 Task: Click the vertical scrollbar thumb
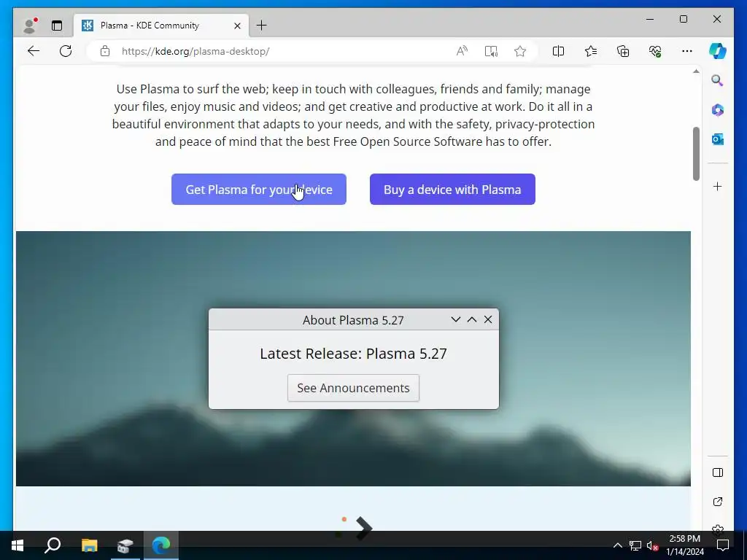pos(696,153)
